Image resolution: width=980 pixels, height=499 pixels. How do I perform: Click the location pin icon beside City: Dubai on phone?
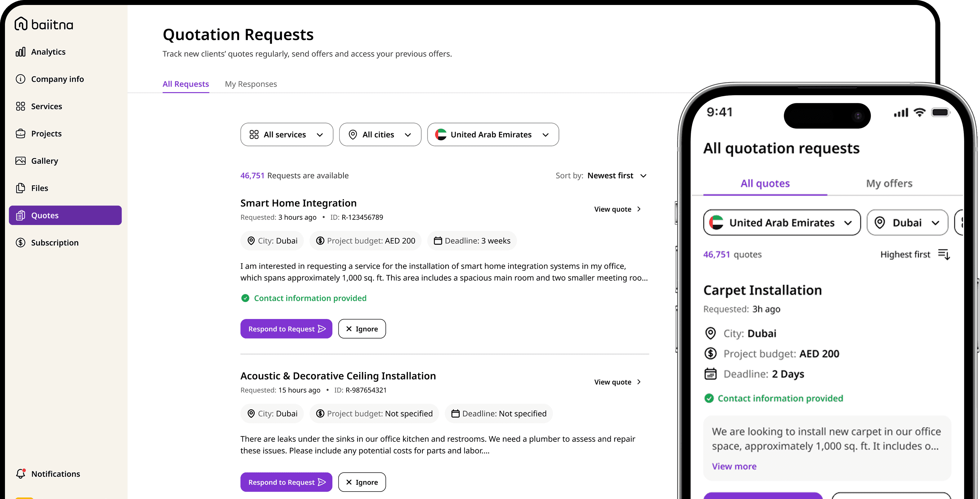point(710,333)
